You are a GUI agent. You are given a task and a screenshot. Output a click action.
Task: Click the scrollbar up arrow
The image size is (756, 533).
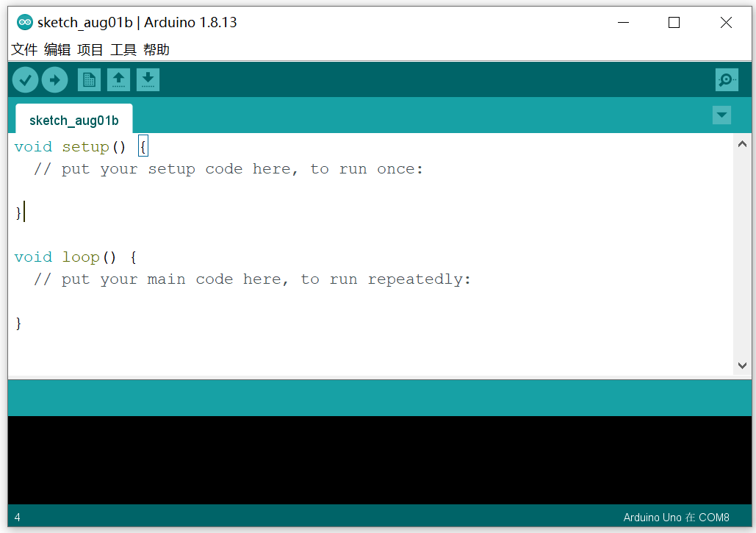(x=742, y=143)
